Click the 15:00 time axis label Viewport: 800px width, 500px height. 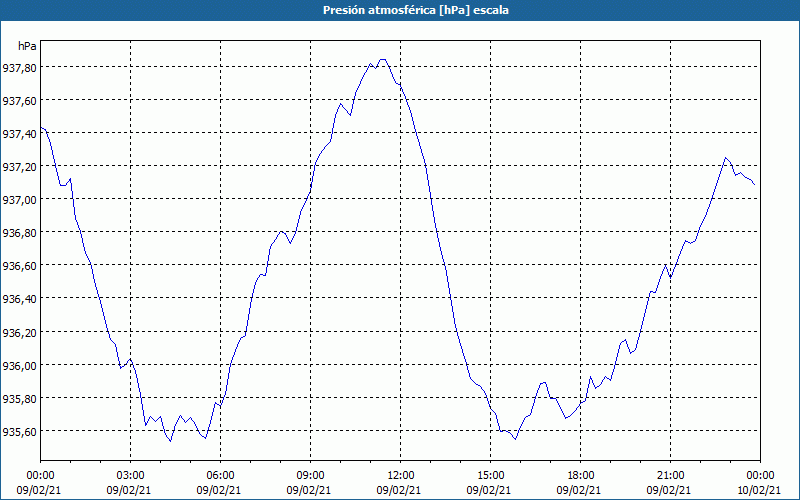(x=490, y=476)
